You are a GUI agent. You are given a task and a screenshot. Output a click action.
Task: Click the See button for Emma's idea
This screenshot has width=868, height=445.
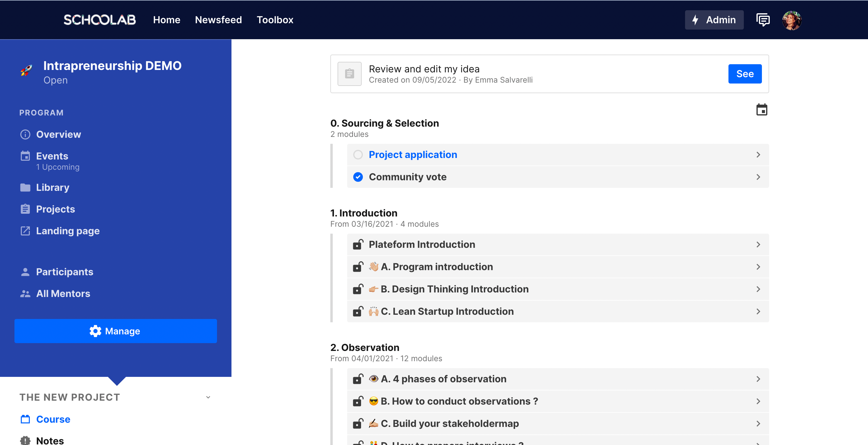coord(744,73)
